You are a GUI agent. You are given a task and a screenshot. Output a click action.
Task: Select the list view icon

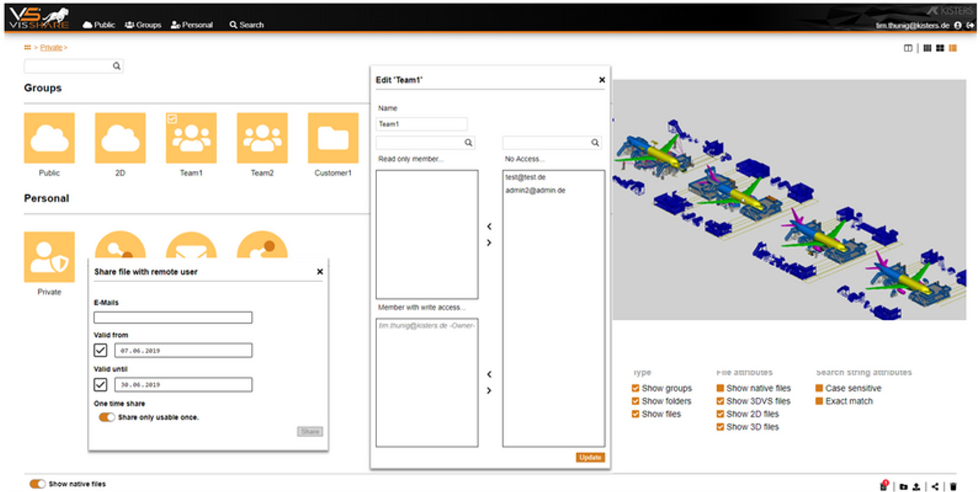pos(927,48)
